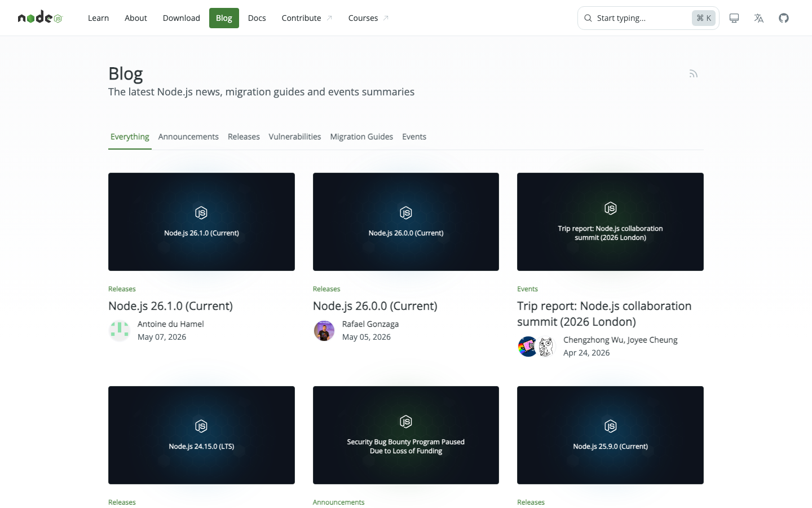This screenshot has width=812, height=508.
Task: Click Antoine du Hamel's avatar
Action: 120,331
